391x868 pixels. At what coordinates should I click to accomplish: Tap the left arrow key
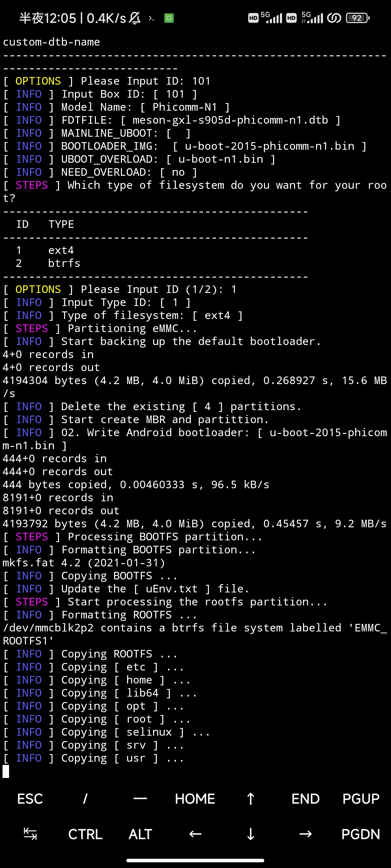[x=195, y=834]
